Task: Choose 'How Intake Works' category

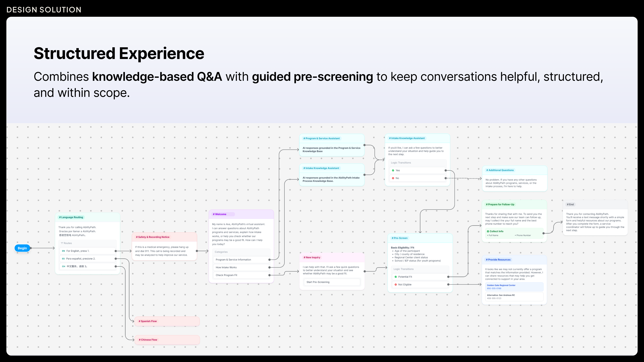Action: [241, 267]
